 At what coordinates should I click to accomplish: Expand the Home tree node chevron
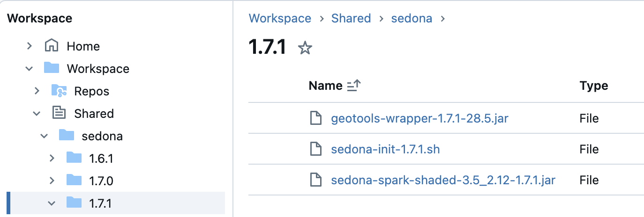coord(29,46)
